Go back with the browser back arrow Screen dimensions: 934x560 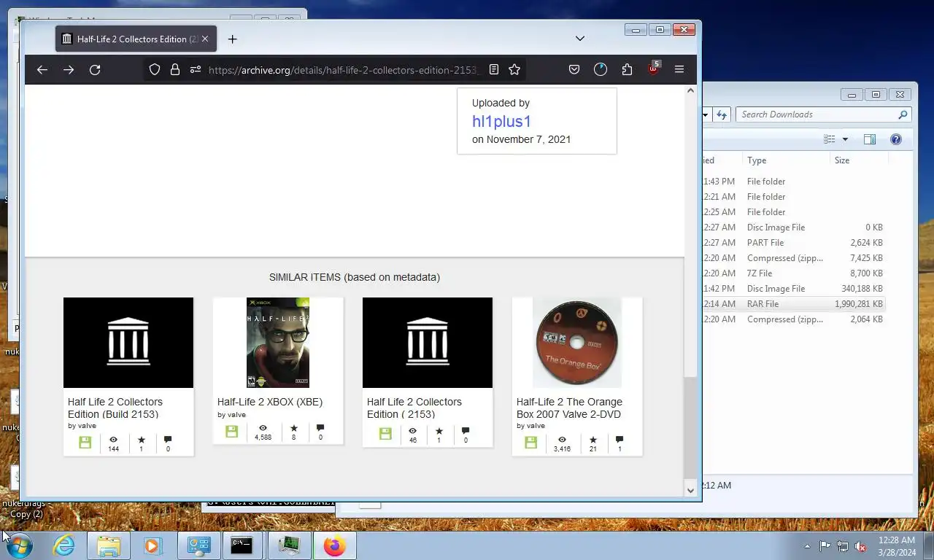coord(42,69)
